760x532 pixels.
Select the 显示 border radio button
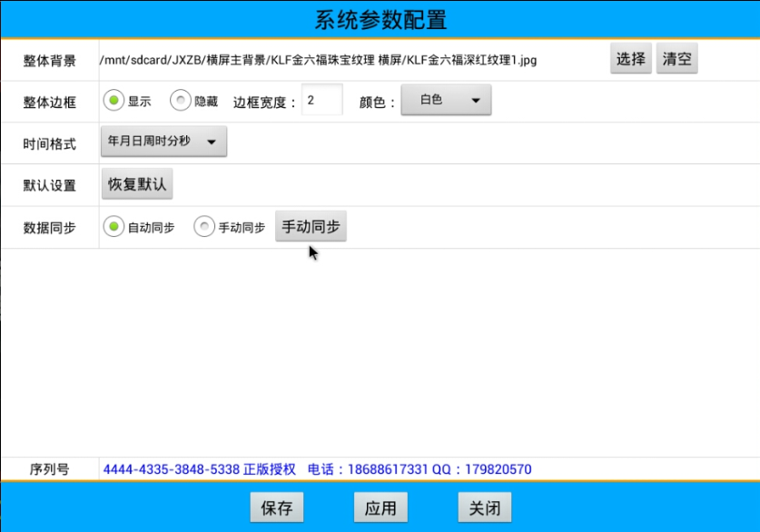[x=114, y=101]
